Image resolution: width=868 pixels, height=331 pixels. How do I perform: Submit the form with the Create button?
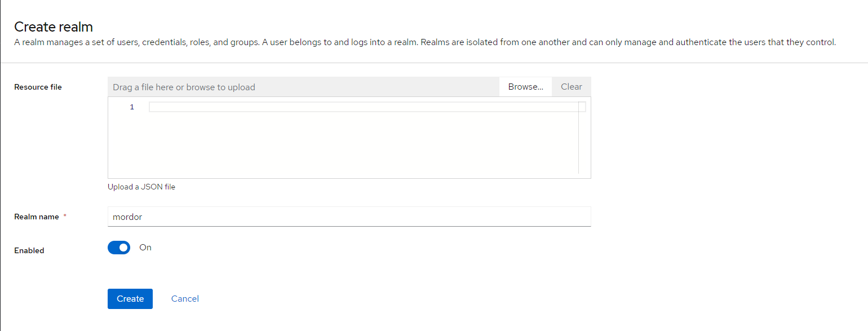130,299
